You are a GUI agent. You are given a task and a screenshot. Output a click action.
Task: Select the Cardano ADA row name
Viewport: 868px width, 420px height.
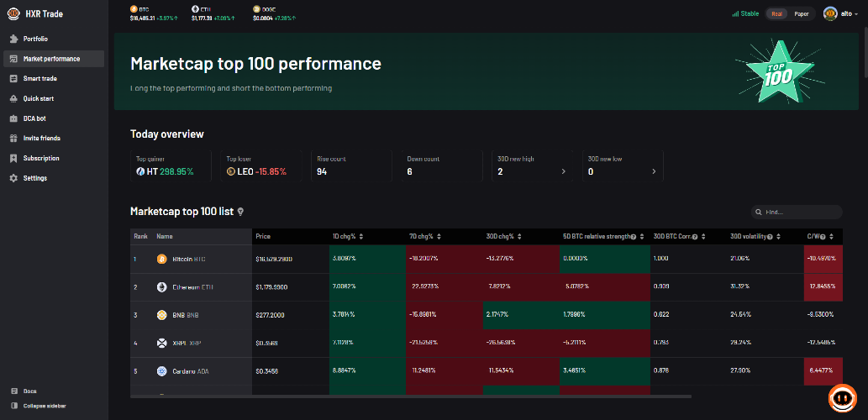point(192,371)
